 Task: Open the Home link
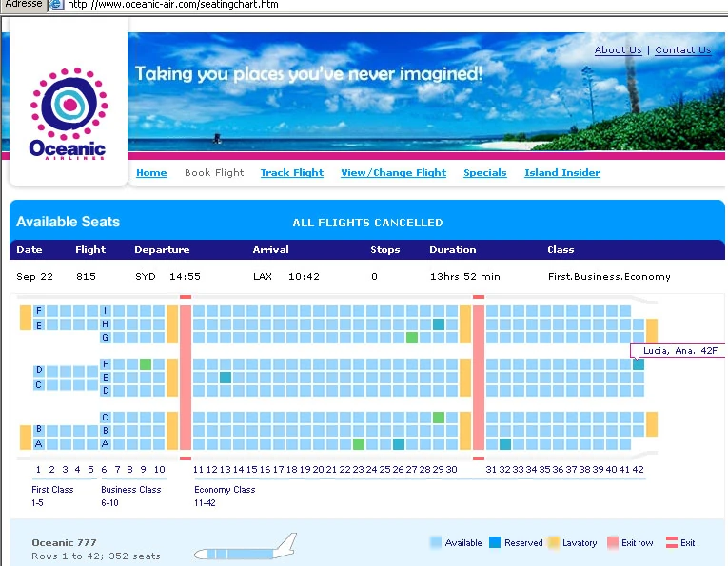[151, 172]
